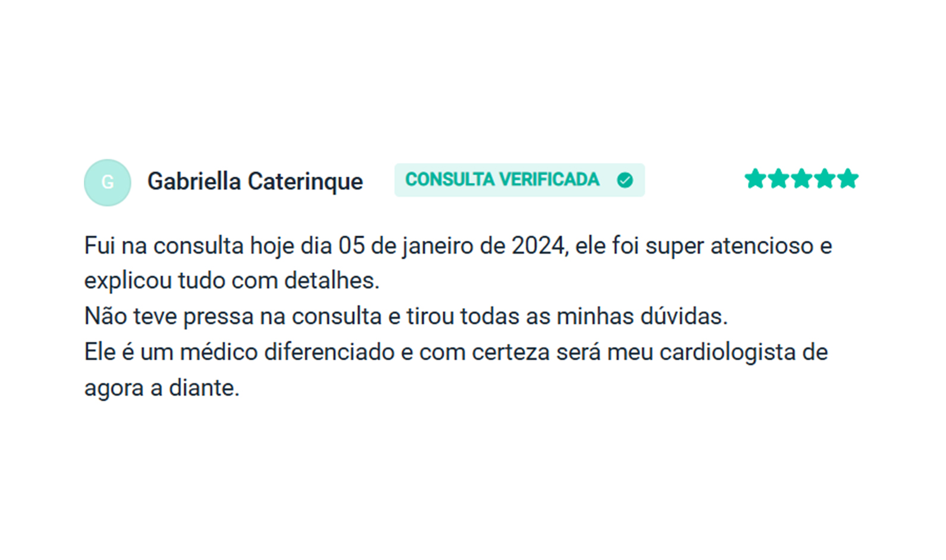Click the surname "Caterinque"

coord(305,182)
